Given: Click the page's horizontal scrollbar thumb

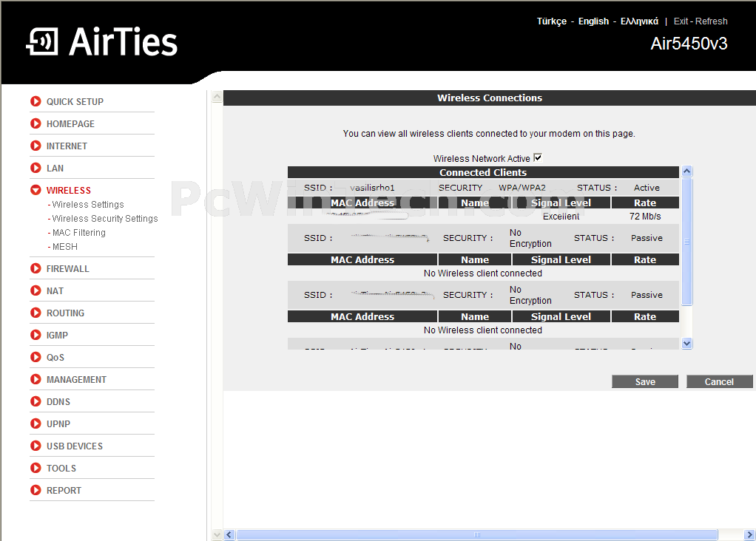Looking at the screenshot, I should point(477,535).
